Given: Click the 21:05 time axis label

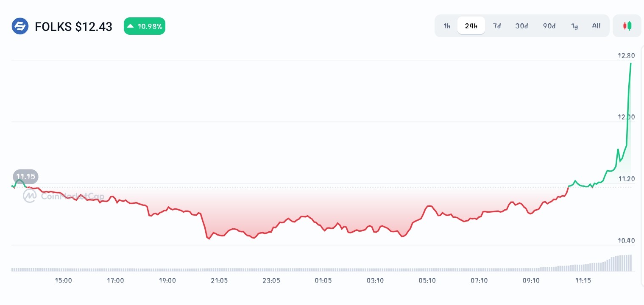Looking at the screenshot, I should [x=219, y=280].
